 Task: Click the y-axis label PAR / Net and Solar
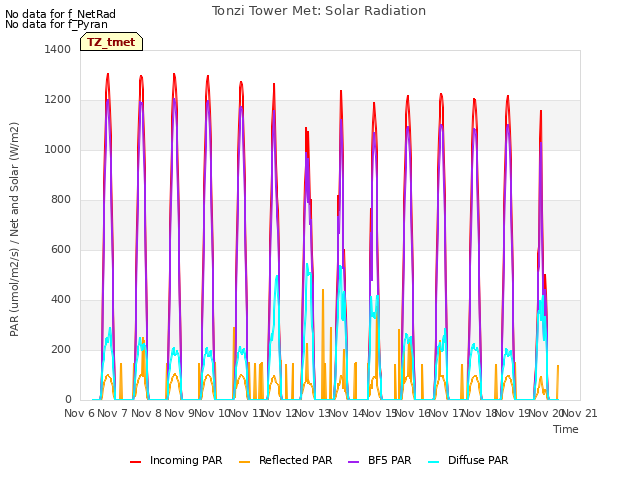pos(14,229)
